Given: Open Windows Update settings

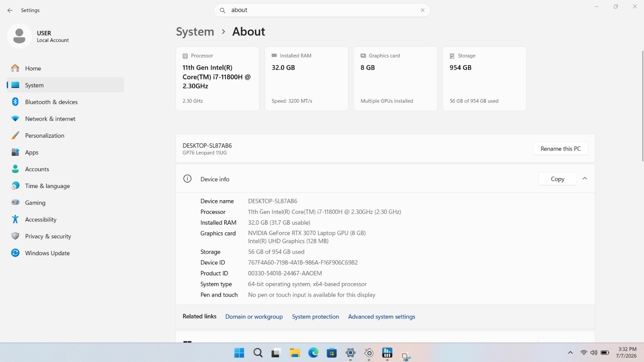Looking at the screenshot, I should coord(65,253).
